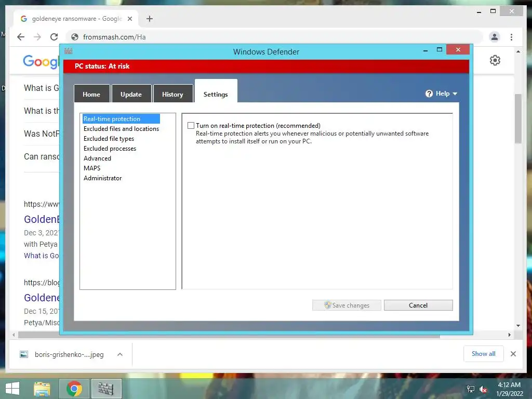Switch to the Home tab
The image size is (532, 399).
tap(91, 94)
